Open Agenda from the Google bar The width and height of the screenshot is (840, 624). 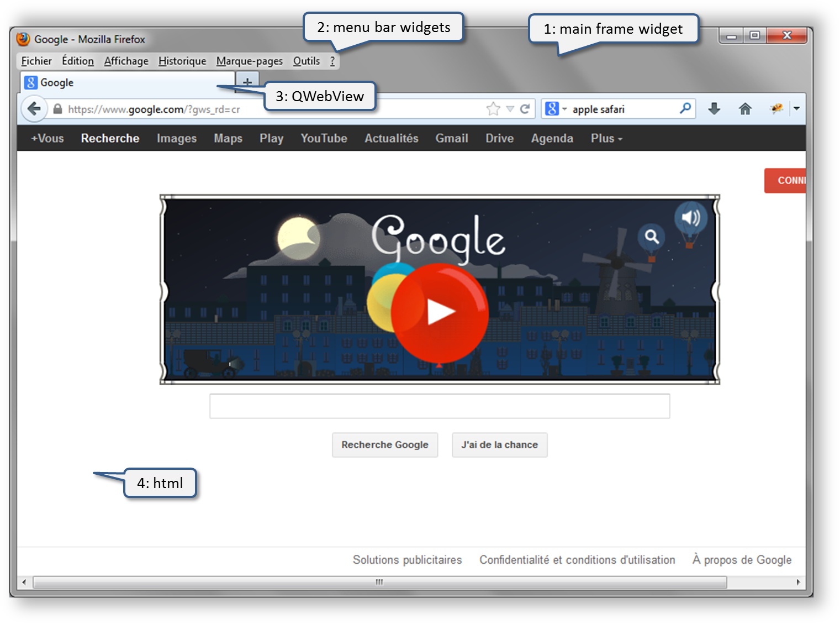(552, 138)
